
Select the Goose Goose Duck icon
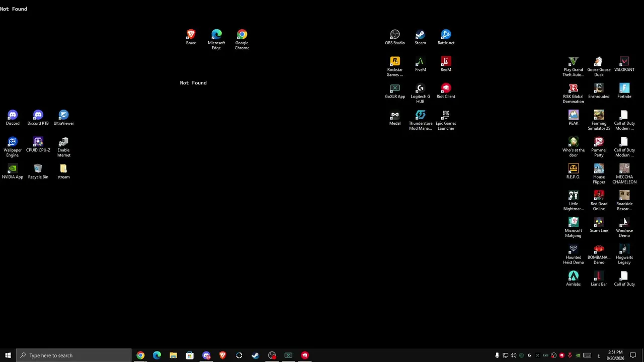pos(599,66)
